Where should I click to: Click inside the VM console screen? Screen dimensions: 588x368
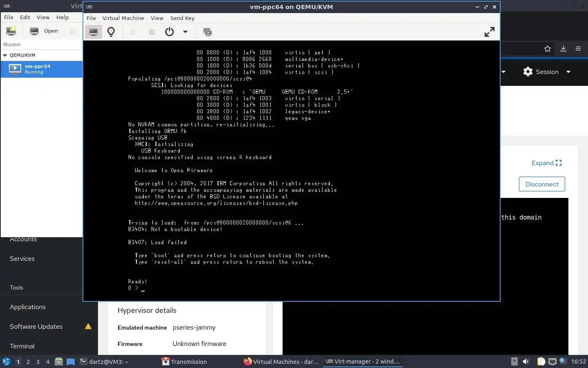pos(291,171)
